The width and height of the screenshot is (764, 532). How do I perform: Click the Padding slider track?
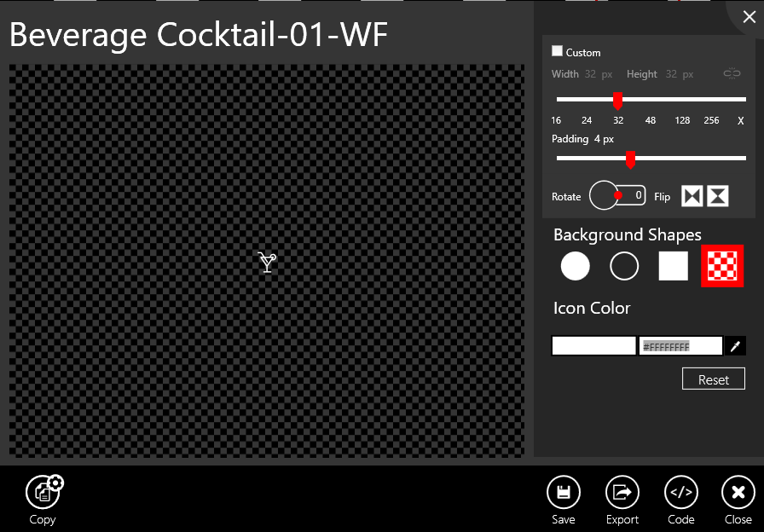tap(682, 158)
